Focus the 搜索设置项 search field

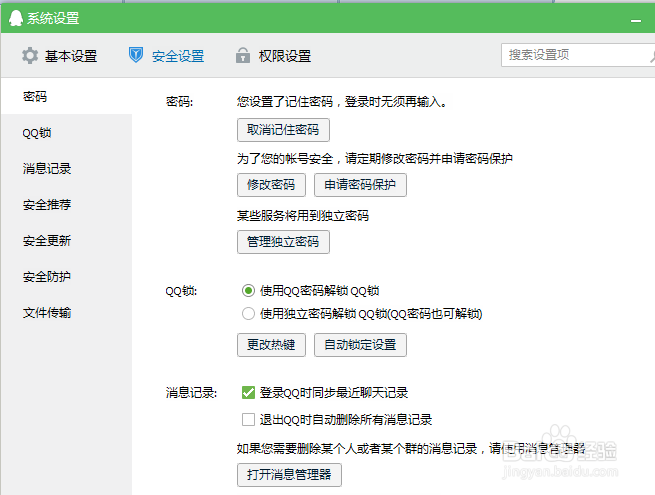point(576,55)
